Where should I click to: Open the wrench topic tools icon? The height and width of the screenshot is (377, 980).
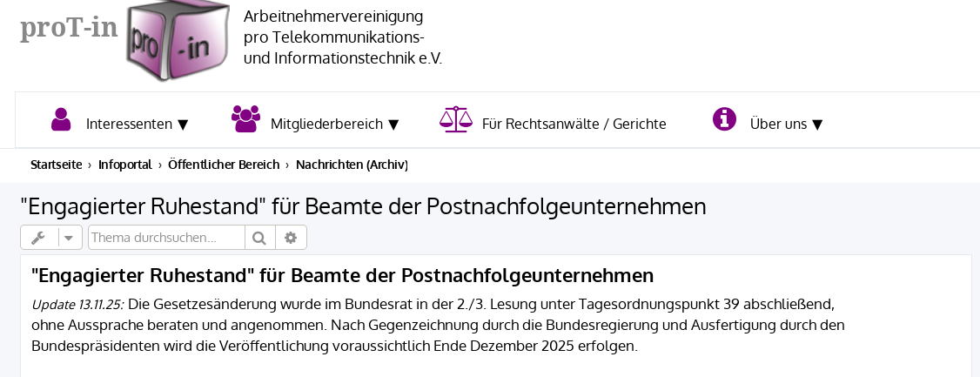(x=38, y=238)
